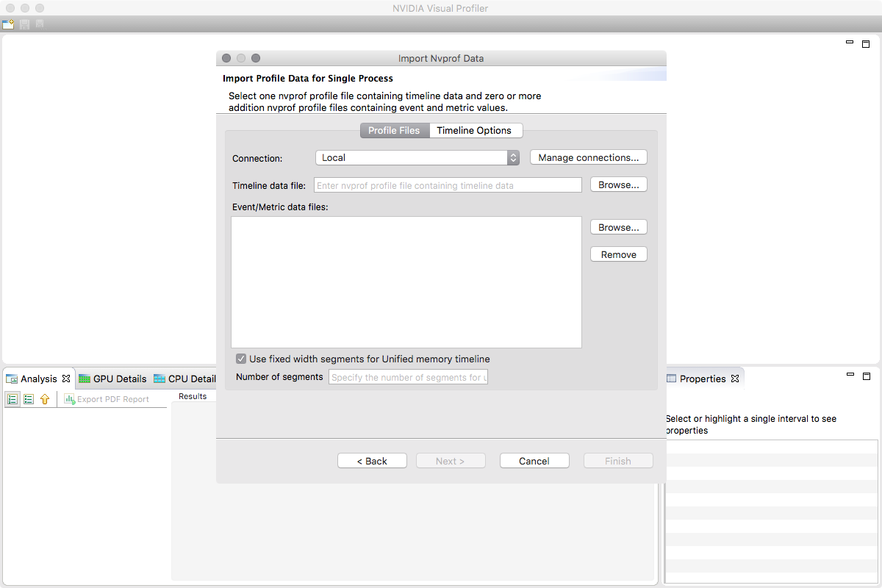Minimize the Properties panel via its icon

point(850,376)
